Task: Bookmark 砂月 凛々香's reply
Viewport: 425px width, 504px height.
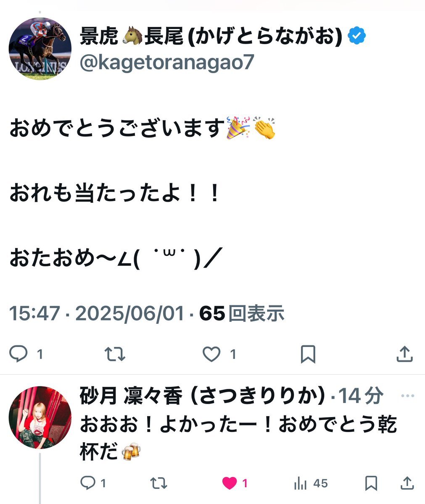Action: (371, 483)
